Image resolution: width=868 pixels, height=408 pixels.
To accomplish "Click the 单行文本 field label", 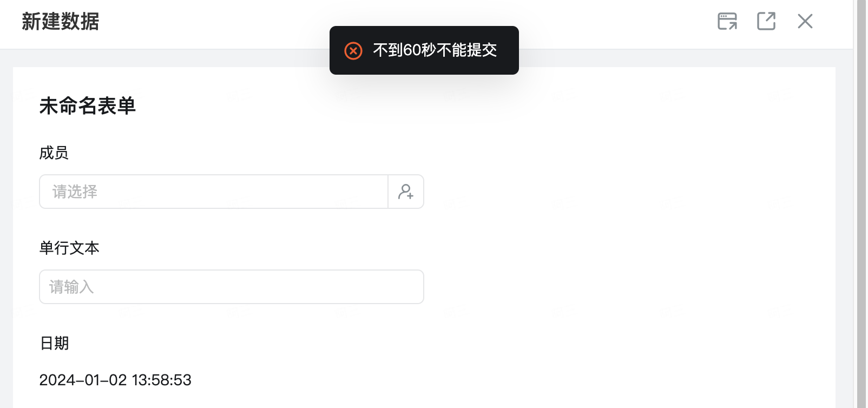I will (69, 248).
